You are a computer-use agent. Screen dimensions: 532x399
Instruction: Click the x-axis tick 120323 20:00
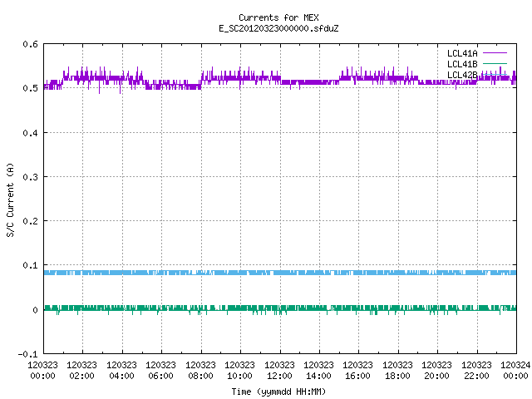[436, 370]
